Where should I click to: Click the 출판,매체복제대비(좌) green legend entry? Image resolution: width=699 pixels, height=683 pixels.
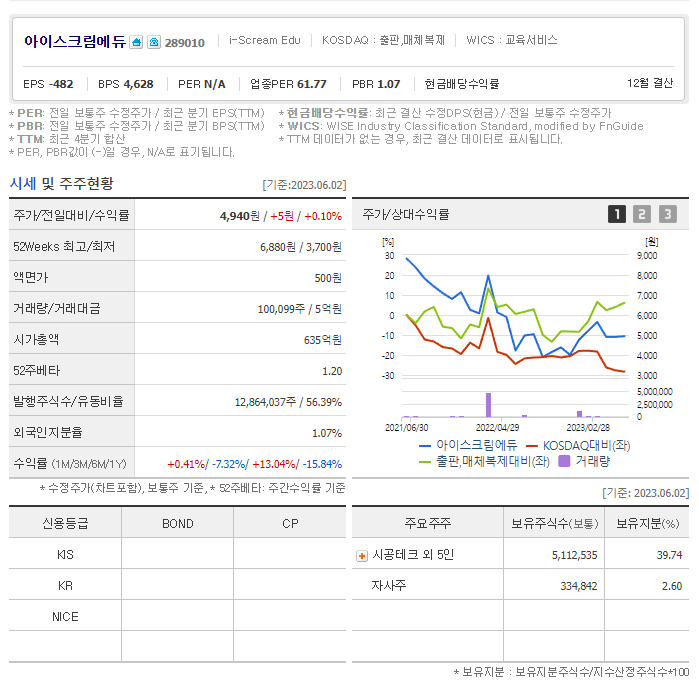pos(484,461)
